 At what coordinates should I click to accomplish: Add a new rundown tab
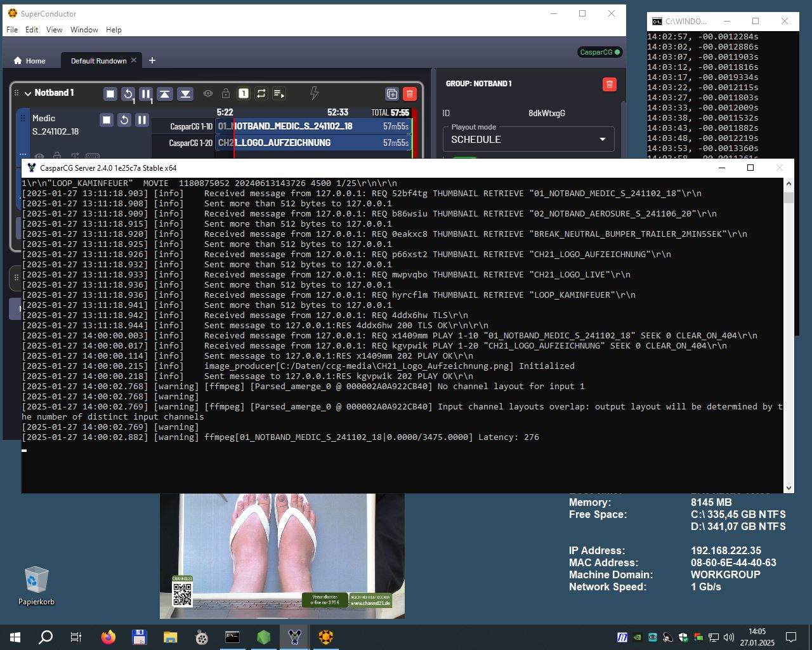(x=152, y=60)
